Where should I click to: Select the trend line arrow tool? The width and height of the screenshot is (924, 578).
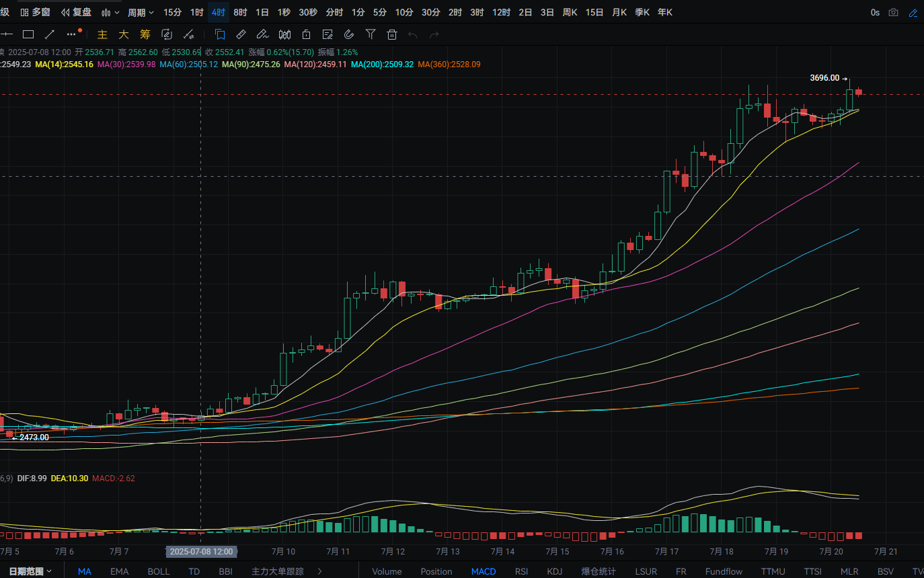[x=50, y=34]
